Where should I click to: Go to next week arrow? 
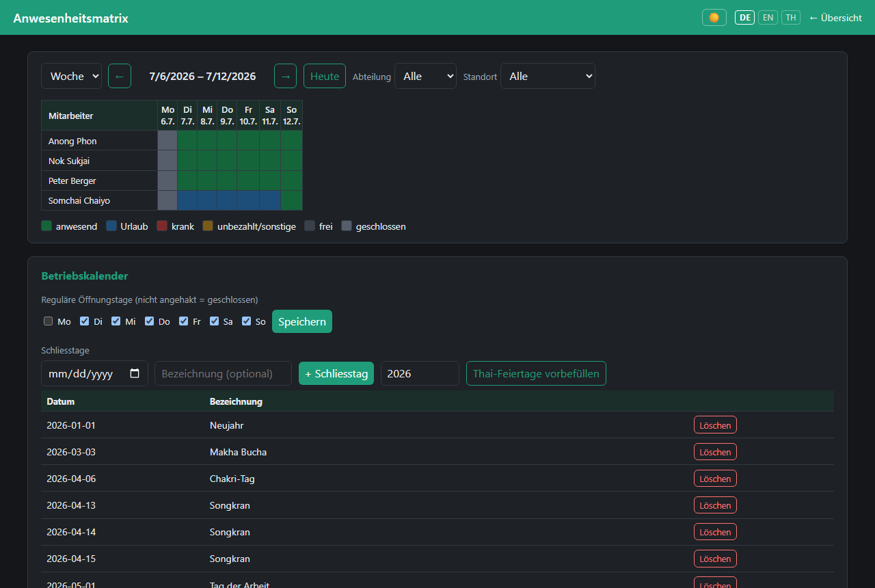click(285, 76)
